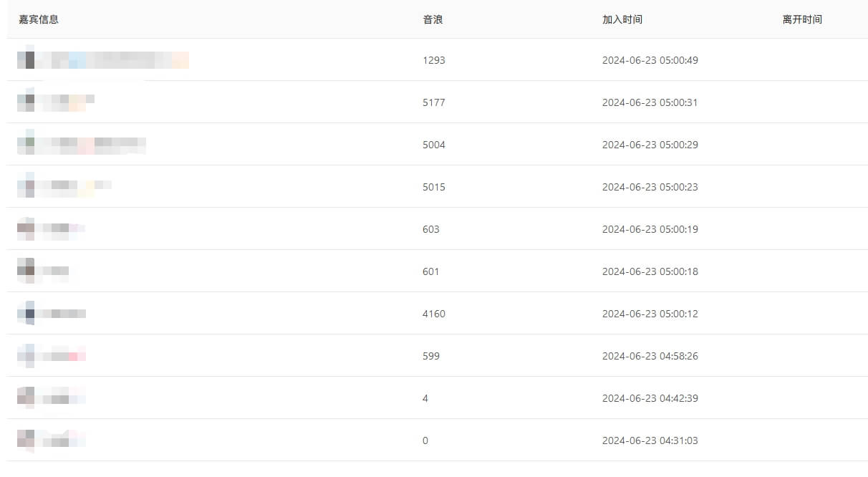The image size is (868, 477).
Task: Open guest avatar in the 5004 音浪 row
Action: [x=26, y=145]
